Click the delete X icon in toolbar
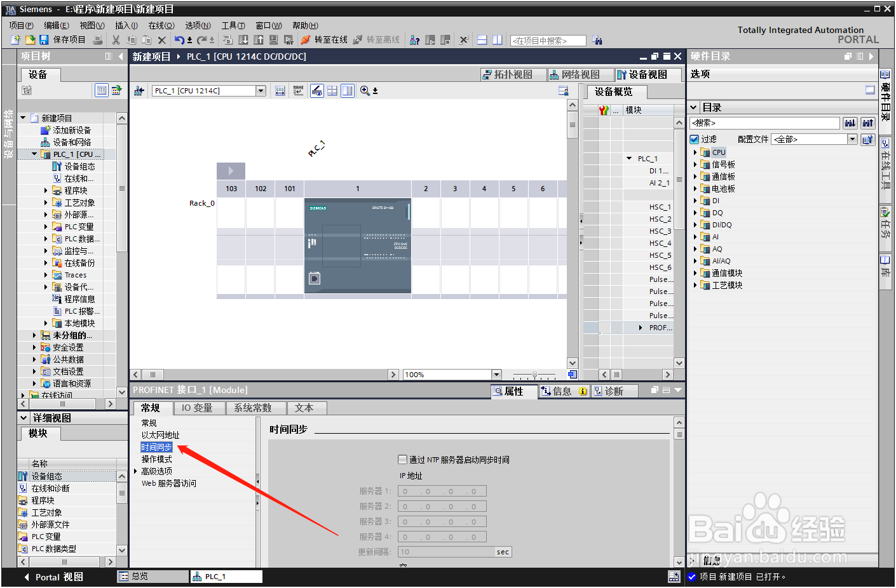896x588 pixels. point(161,40)
